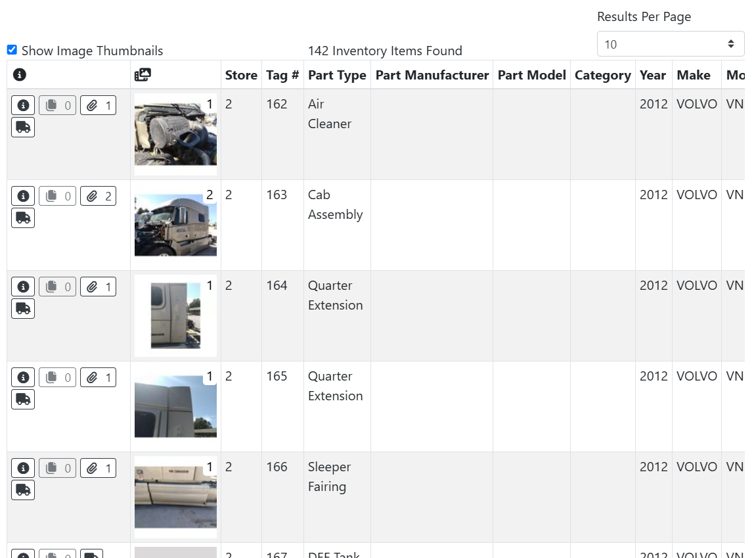Viewport: 756px width, 558px height.
Task: Click info icon in table header
Action: point(20,75)
